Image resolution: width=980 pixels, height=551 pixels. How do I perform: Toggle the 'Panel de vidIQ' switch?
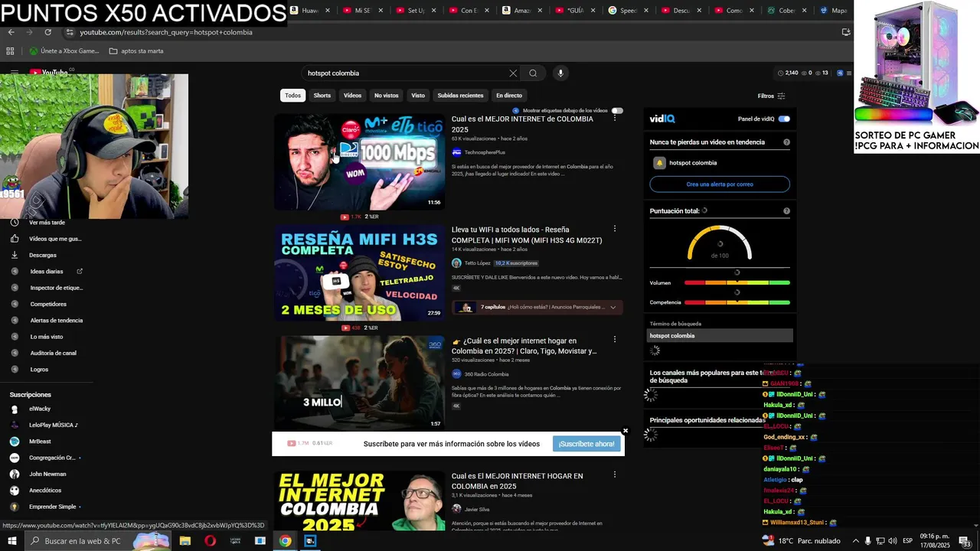pyautogui.click(x=784, y=119)
